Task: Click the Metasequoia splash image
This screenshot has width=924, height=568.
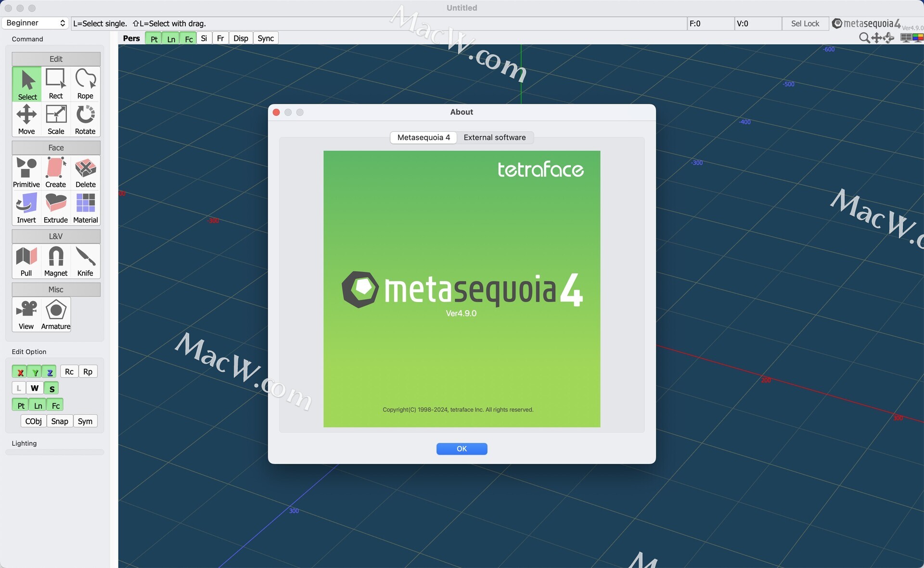Action: tap(462, 289)
